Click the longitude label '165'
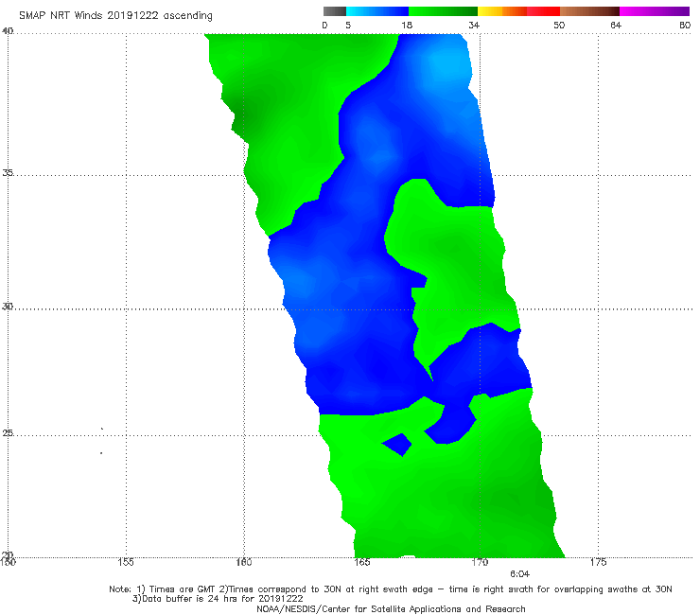The width and height of the screenshot is (700, 615). [x=362, y=562]
